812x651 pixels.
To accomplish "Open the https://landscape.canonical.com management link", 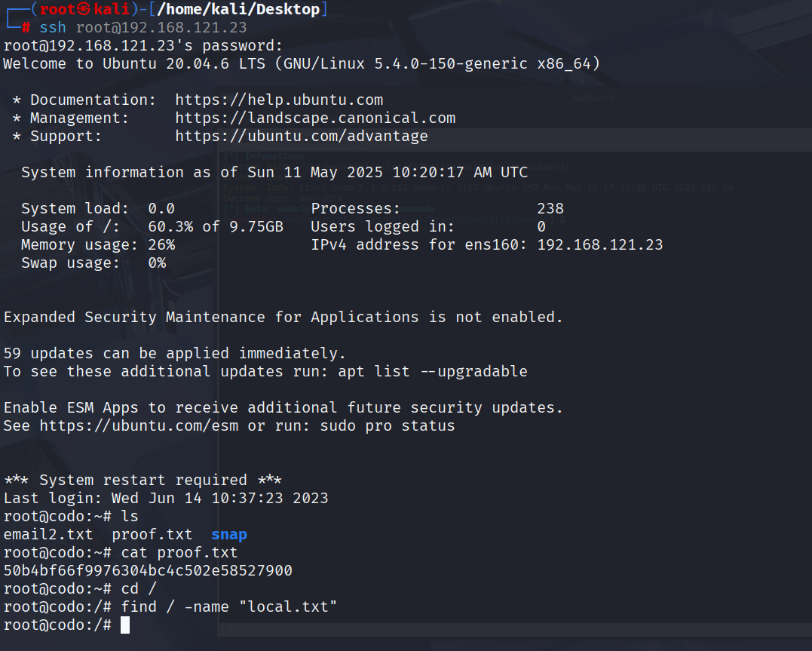I will pyautogui.click(x=315, y=118).
